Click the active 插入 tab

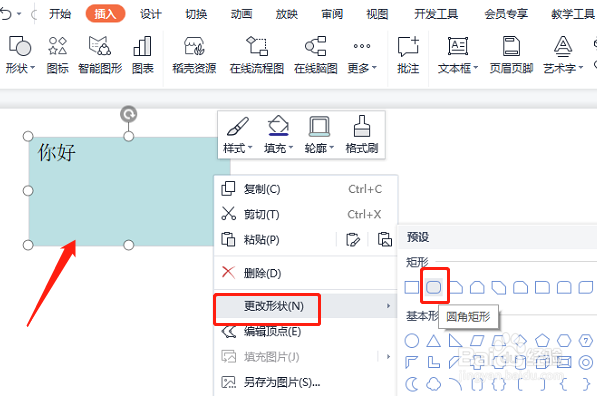[x=105, y=14]
